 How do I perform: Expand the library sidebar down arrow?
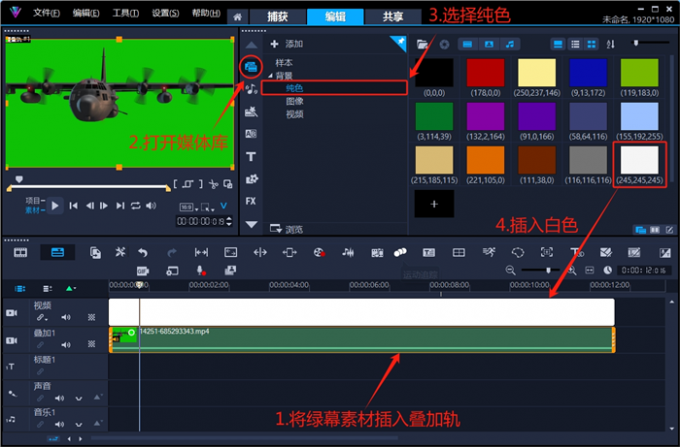pyautogui.click(x=251, y=225)
